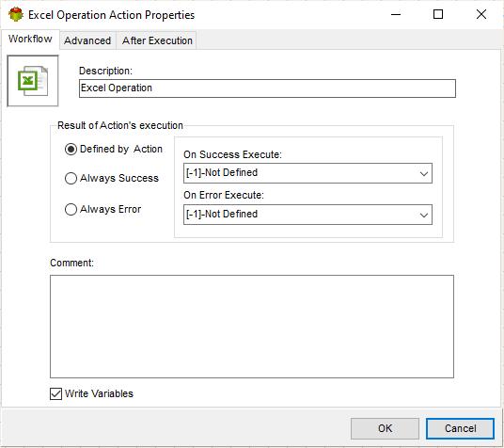The width and height of the screenshot is (504, 448).
Task: Click the application icon in the title bar
Action: [16, 15]
